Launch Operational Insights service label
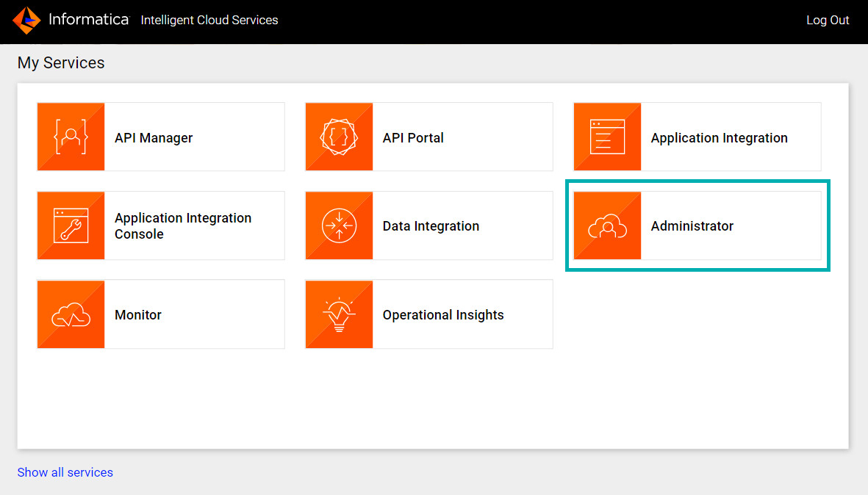The width and height of the screenshot is (868, 495). click(x=443, y=314)
